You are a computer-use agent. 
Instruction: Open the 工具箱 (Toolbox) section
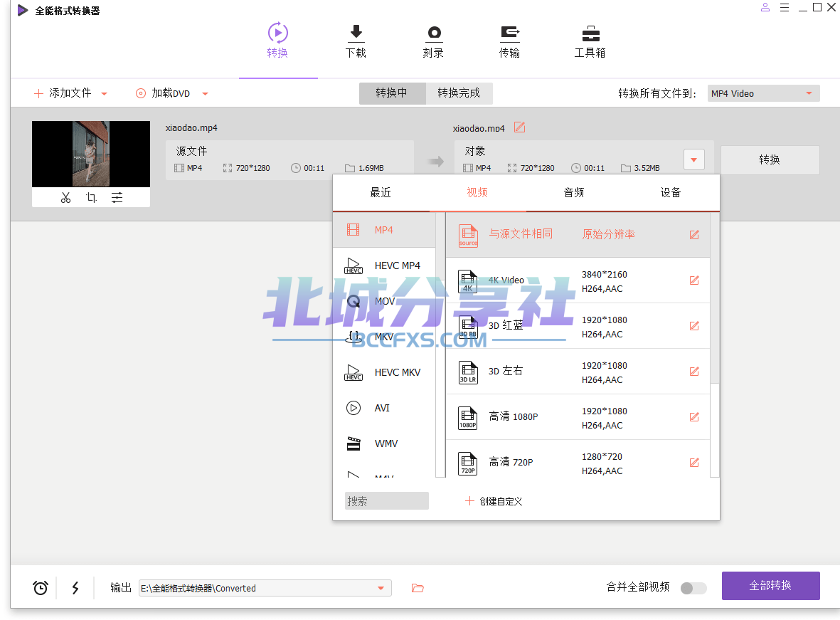coord(590,41)
